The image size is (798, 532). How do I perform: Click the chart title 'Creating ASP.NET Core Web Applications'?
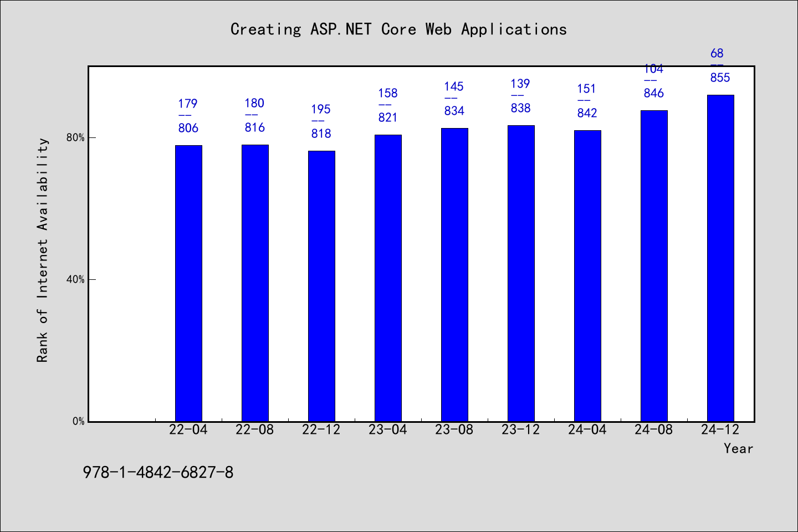pyautogui.click(x=398, y=29)
